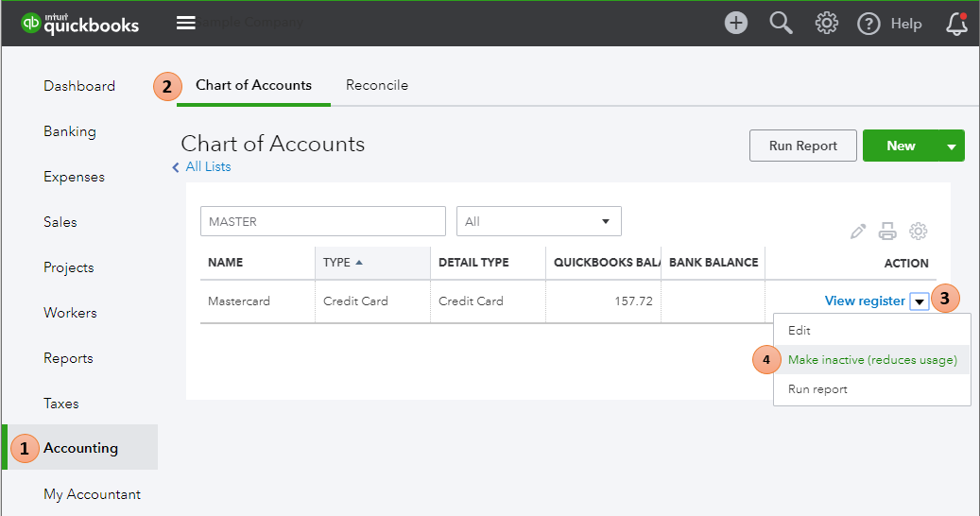Open the search magnifier

click(x=781, y=23)
